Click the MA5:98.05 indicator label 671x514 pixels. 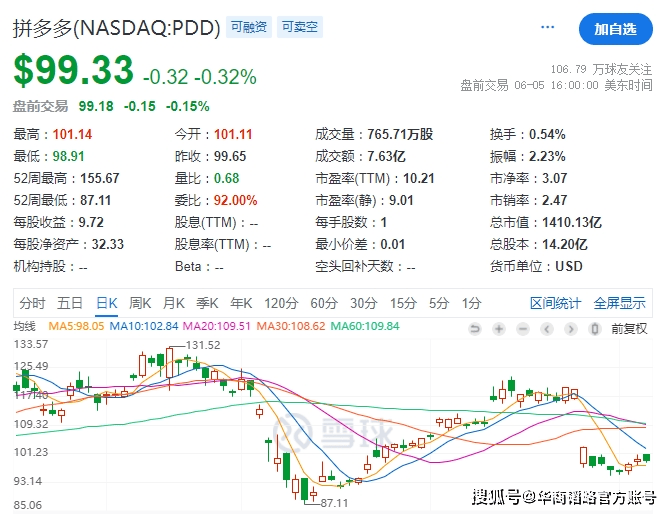pos(76,326)
